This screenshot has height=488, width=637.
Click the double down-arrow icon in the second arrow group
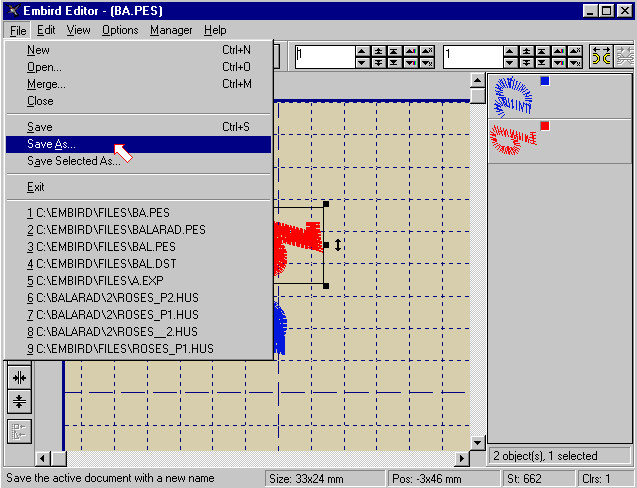coord(526,63)
